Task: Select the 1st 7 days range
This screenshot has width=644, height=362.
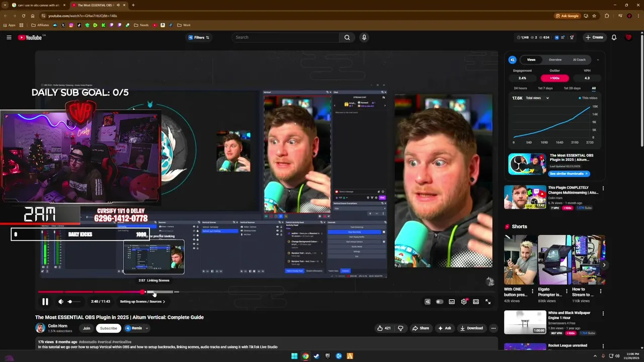Action: point(545,88)
